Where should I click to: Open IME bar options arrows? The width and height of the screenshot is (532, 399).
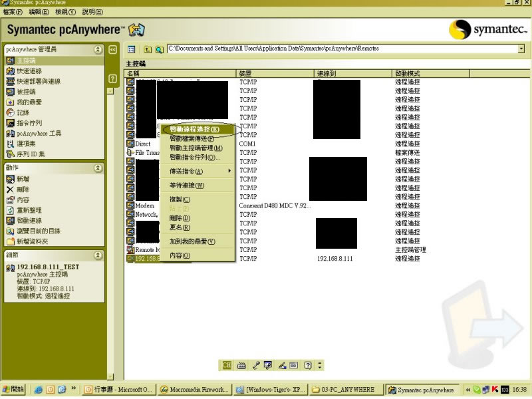[320, 365]
